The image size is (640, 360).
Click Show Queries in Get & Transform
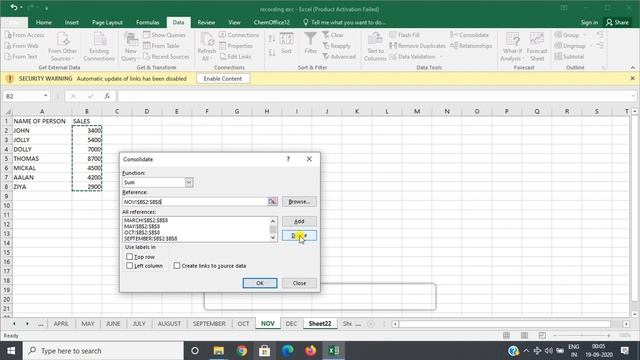click(164, 35)
